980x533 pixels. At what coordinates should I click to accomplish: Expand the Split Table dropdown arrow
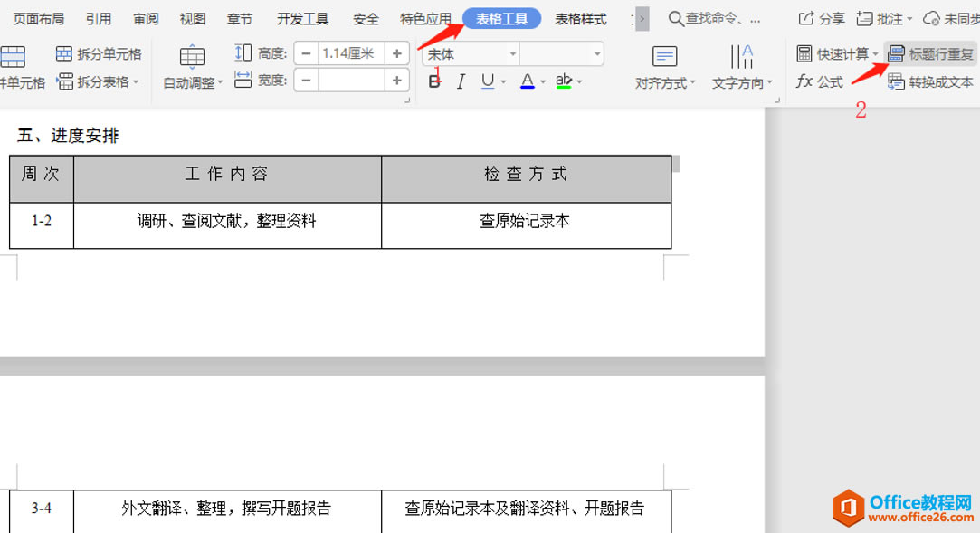[136, 81]
